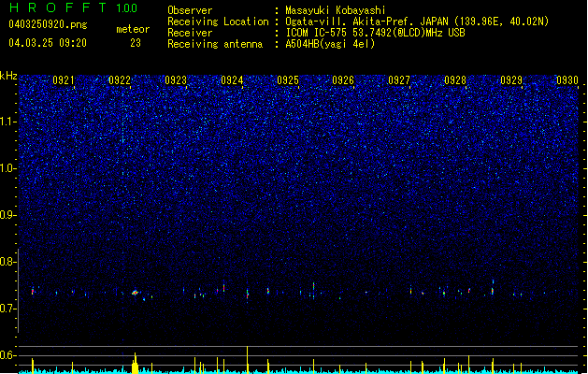Click the 0924 time marker
The image size is (588, 374).
click(x=232, y=80)
